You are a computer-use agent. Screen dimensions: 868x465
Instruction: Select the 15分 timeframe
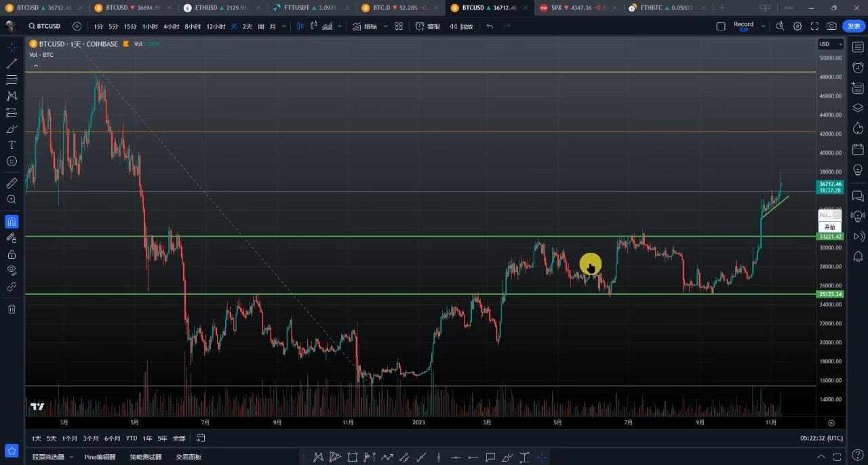click(x=130, y=26)
